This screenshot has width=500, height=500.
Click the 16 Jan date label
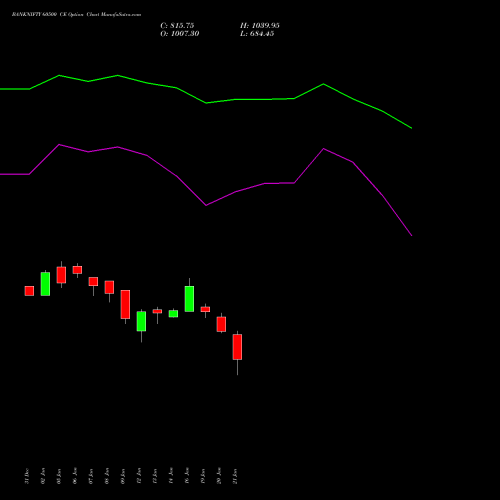click(187, 476)
